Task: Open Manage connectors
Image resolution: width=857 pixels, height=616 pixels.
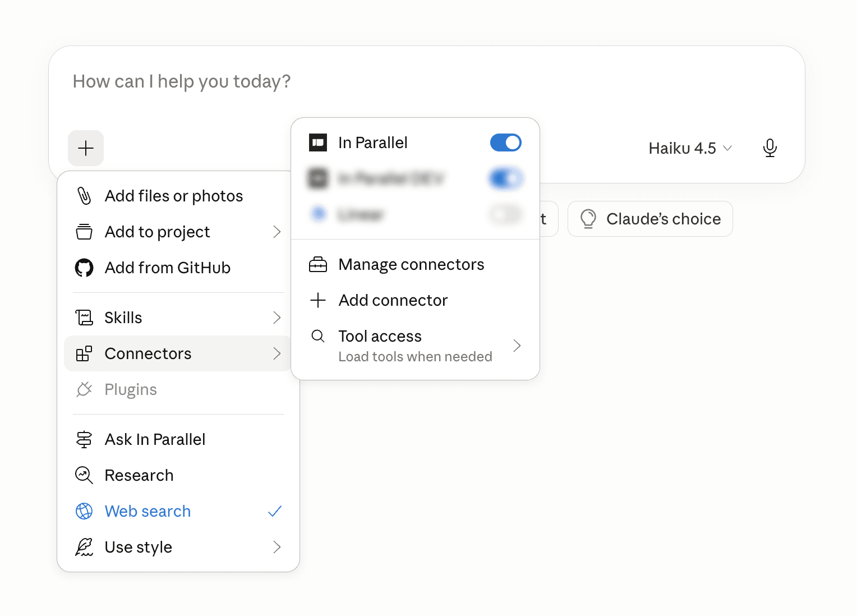Action: [415, 264]
